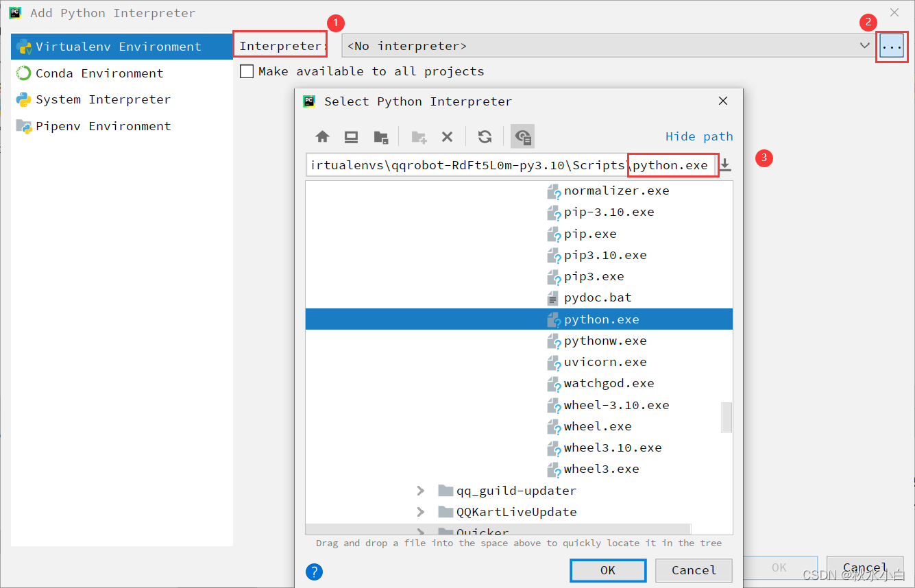Image resolution: width=915 pixels, height=588 pixels.
Task: Click the Pipenv Environment folder icon
Action: (24, 126)
